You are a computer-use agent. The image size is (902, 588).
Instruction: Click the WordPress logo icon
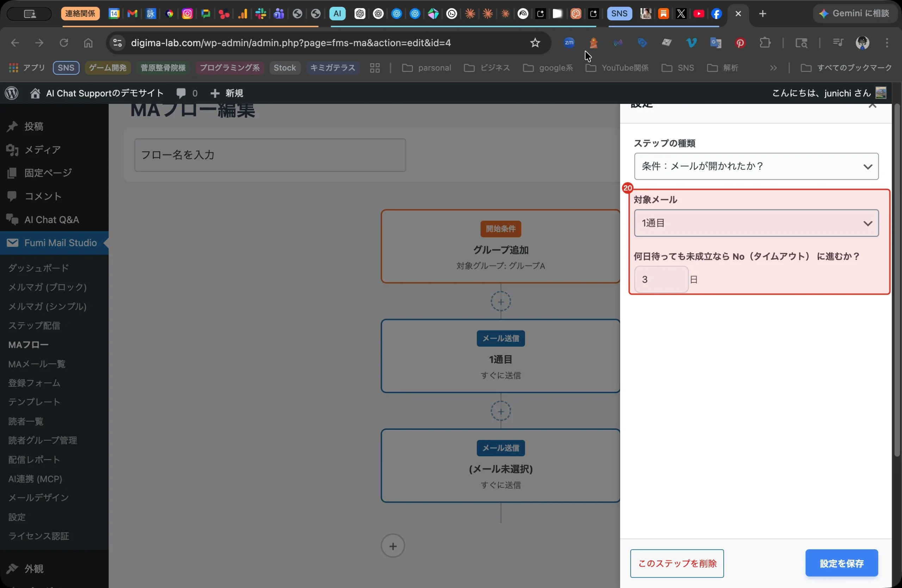(12, 93)
